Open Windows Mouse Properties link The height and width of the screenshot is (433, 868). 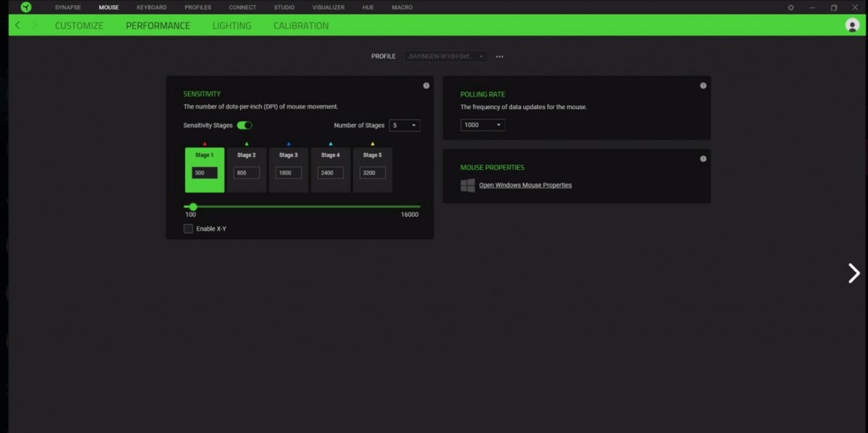[525, 185]
